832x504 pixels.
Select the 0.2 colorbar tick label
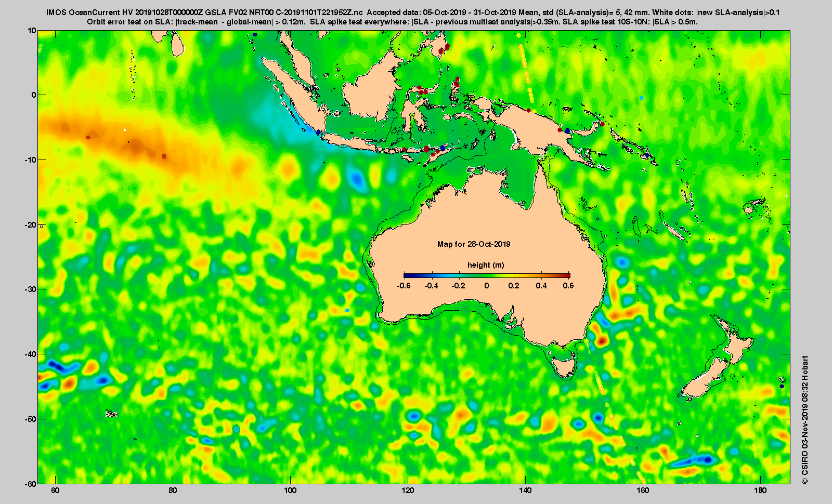pyautogui.click(x=514, y=286)
